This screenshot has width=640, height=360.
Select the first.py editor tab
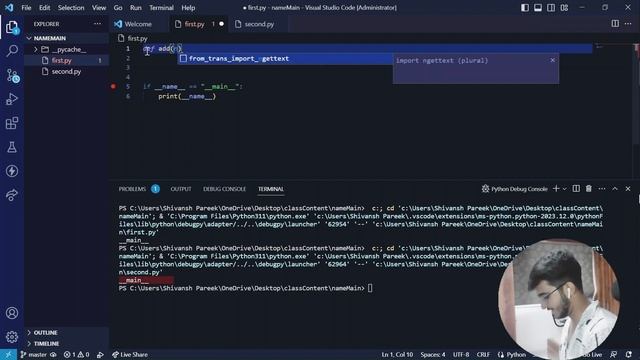pyautogui.click(x=199, y=24)
